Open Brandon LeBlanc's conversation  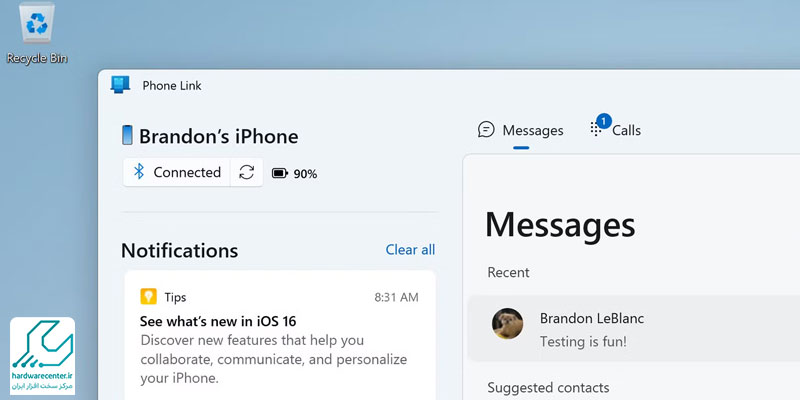tap(634, 328)
